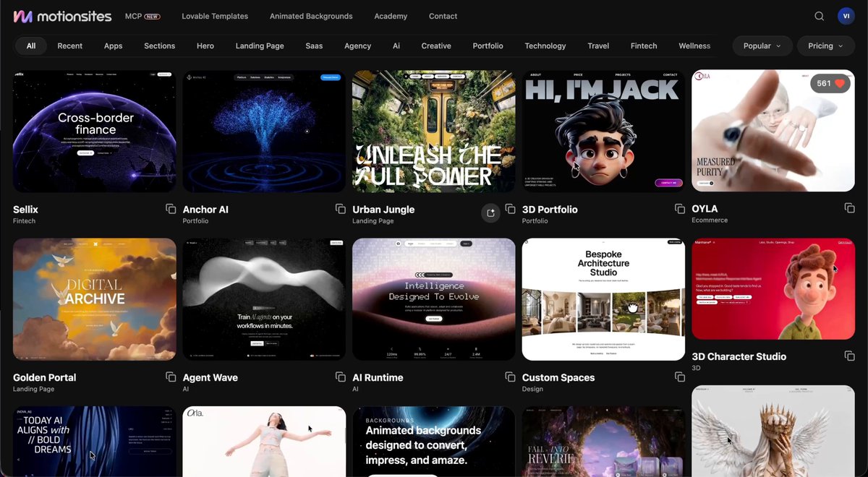868x477 pixels.
Task: Select the Portfolio filter tab
Action: 488,46
